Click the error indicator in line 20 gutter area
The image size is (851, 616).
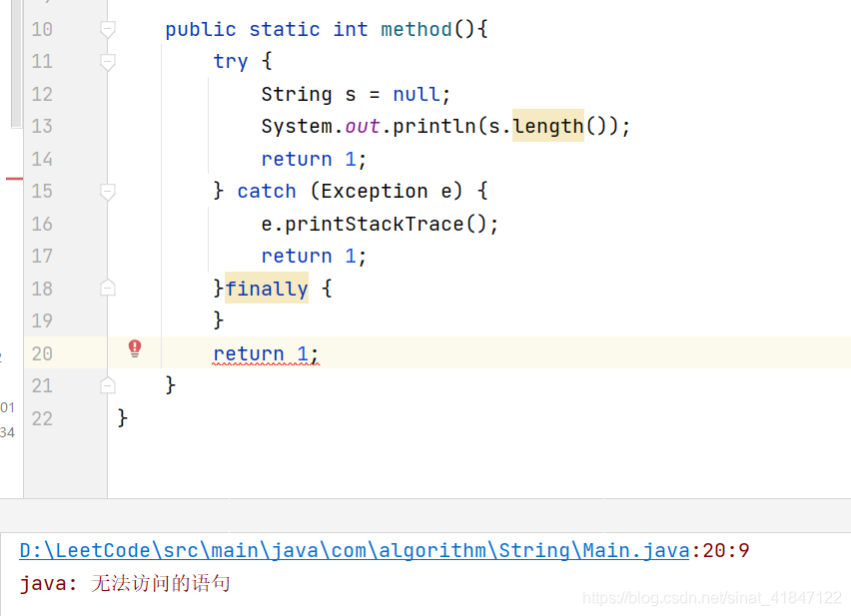(x=135, y=347)
